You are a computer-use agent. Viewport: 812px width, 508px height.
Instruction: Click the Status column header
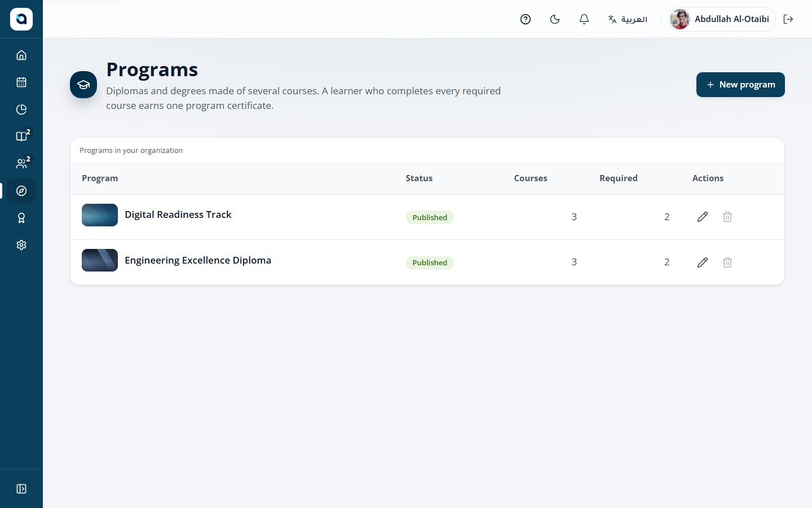(419, 178)
